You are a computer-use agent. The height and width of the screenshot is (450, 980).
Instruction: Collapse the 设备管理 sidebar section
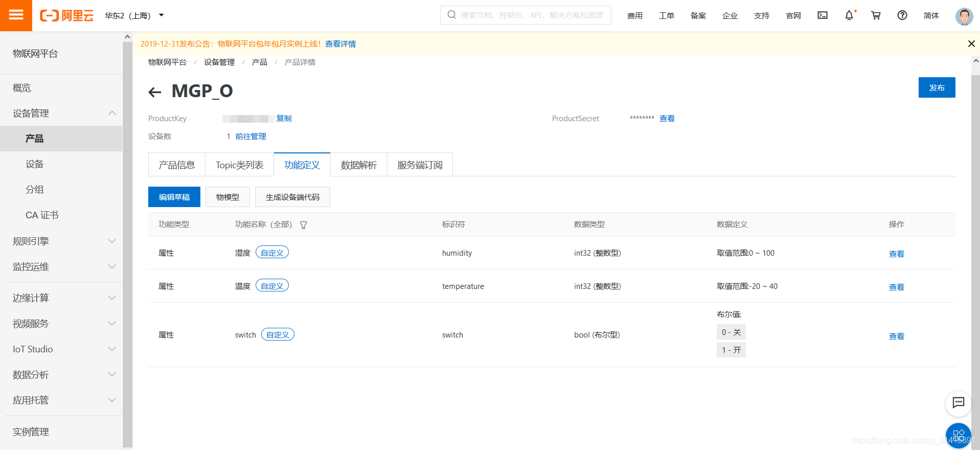[x=112, y=113]
